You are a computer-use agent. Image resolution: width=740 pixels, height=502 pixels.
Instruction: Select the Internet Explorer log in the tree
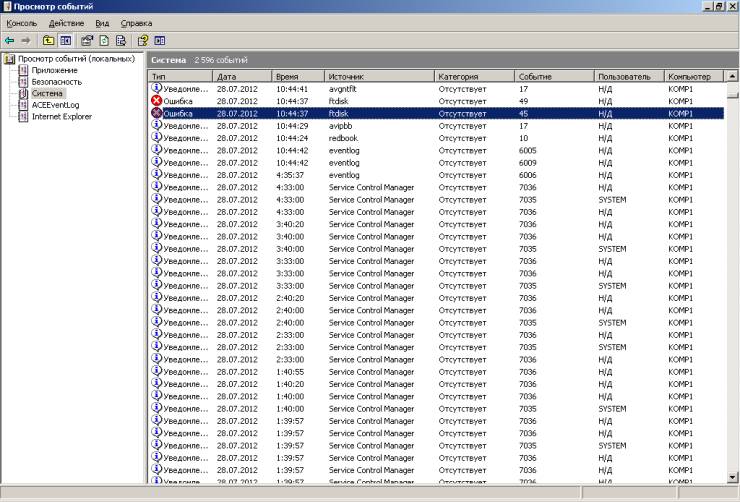point(62,117)
